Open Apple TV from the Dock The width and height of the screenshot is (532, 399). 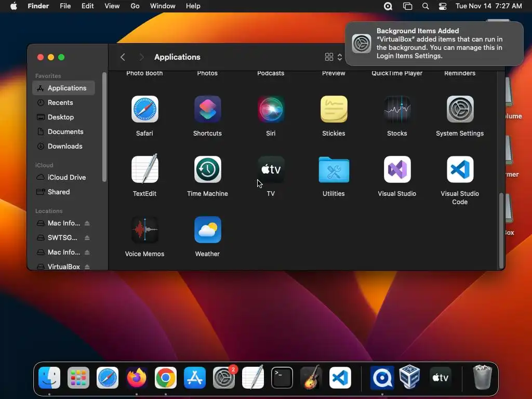(441, 378)
